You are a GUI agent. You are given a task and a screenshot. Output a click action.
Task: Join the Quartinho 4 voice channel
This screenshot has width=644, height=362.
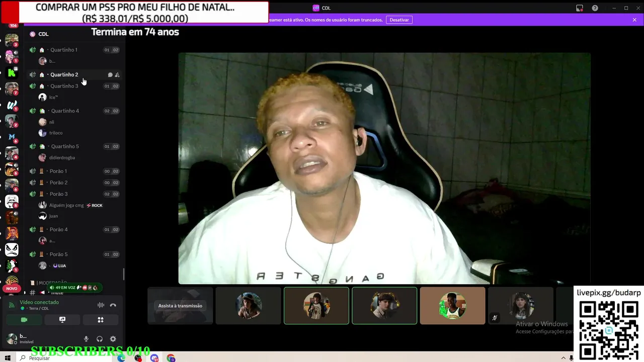click(74, 111)
